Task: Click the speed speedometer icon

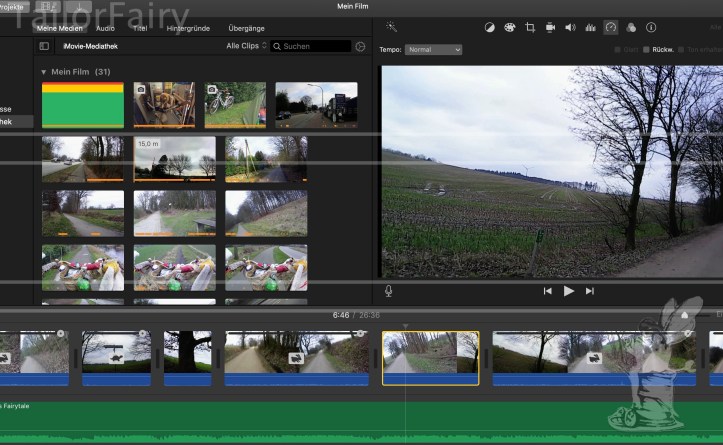Action: tap(611, 27)
